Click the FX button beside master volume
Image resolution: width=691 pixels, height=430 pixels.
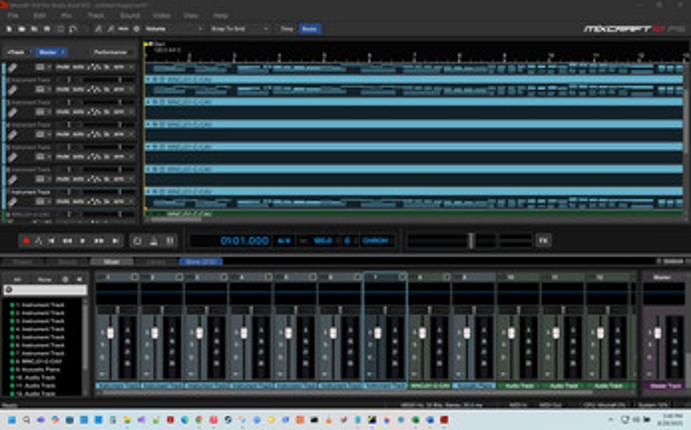(543, 240)
